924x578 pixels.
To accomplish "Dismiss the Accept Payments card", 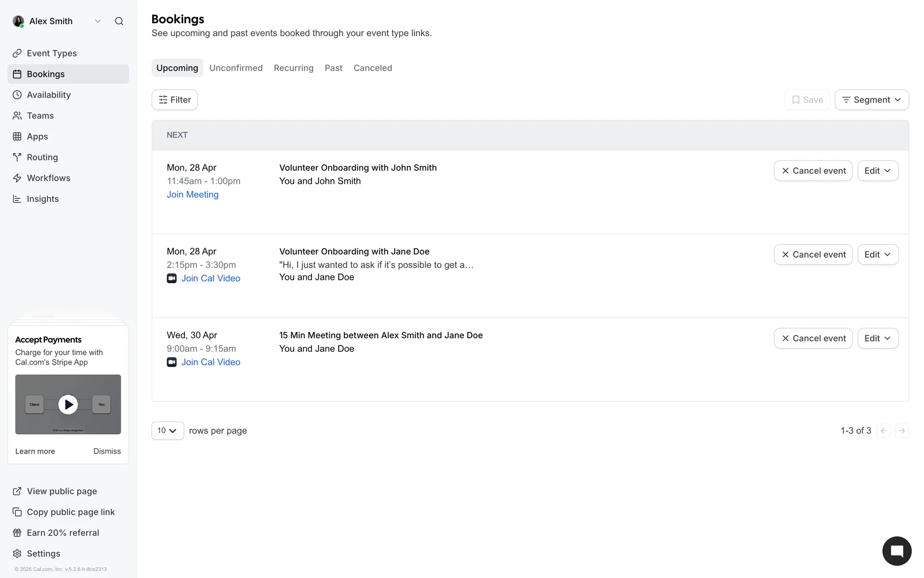I will (x=107, y=451).
